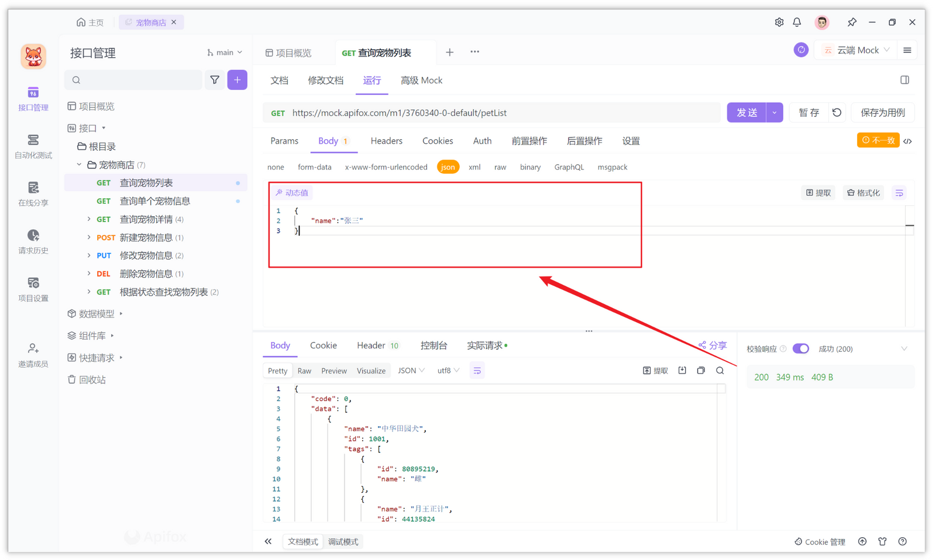Open 邀请成员 in the sidebar

click(33, 355)
